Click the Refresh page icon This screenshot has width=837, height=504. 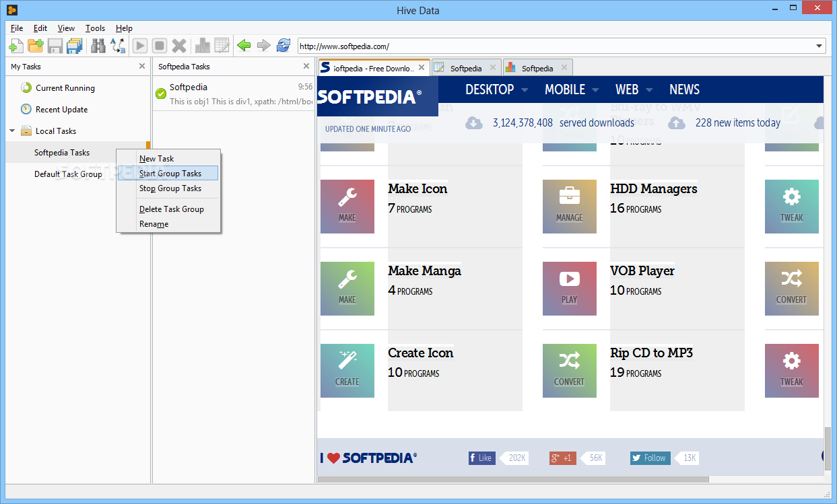(x=283, y=46)
